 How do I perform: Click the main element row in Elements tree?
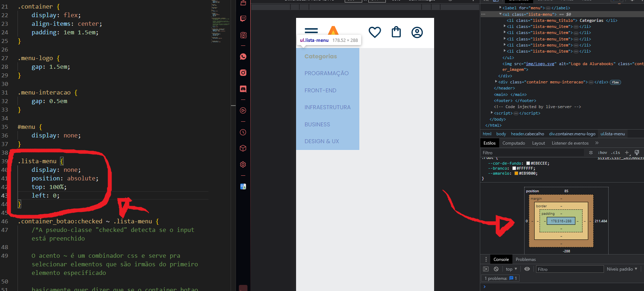(x=510, y=94)
